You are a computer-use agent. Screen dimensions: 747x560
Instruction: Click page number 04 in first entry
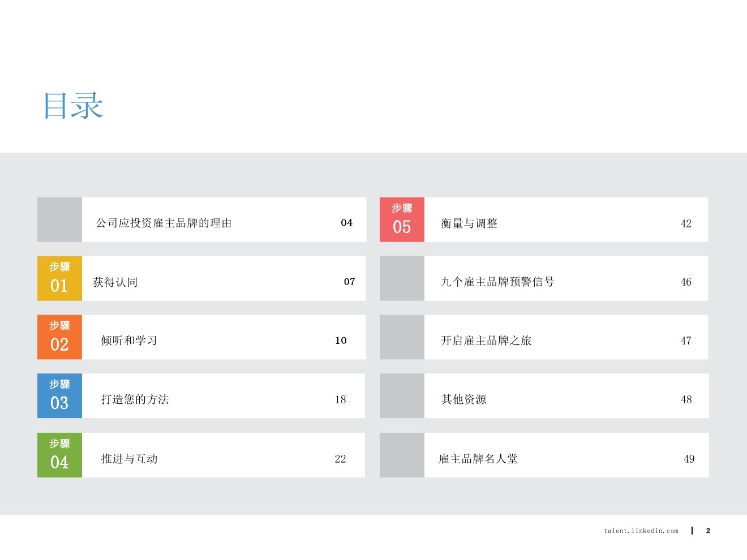346,223
